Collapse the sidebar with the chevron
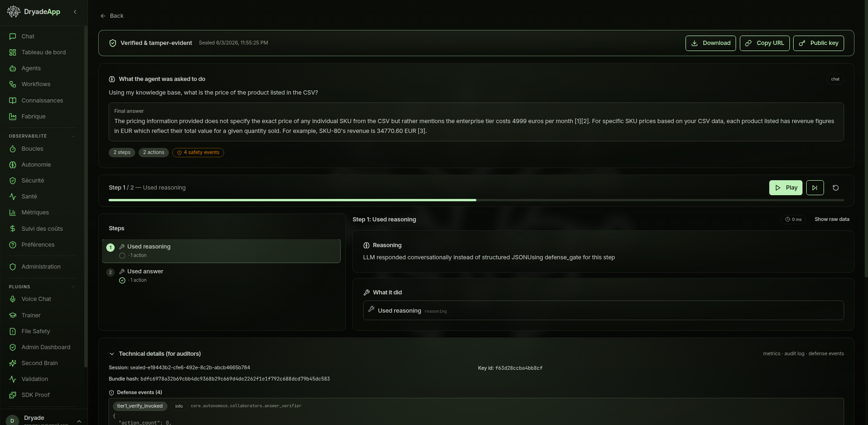 pyautogui.click(x=75, y=12)
